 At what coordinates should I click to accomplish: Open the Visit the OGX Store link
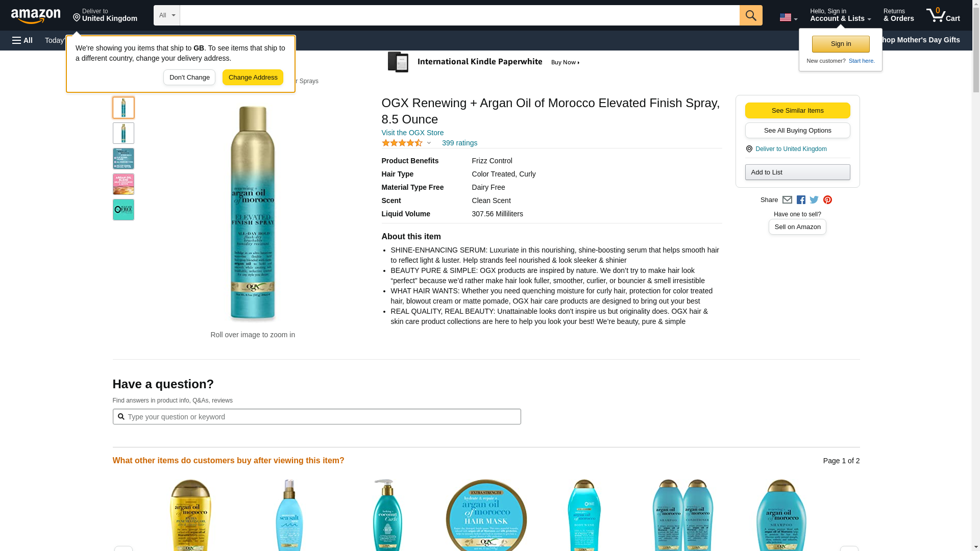click(x=412, y=133)
